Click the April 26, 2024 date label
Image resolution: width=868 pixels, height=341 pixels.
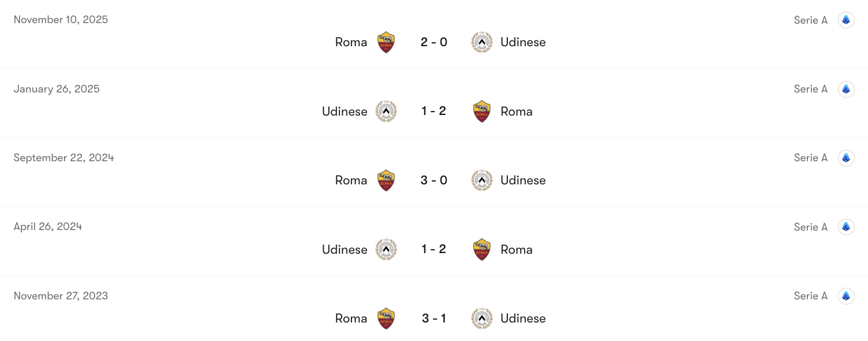(x=48, y=227)
